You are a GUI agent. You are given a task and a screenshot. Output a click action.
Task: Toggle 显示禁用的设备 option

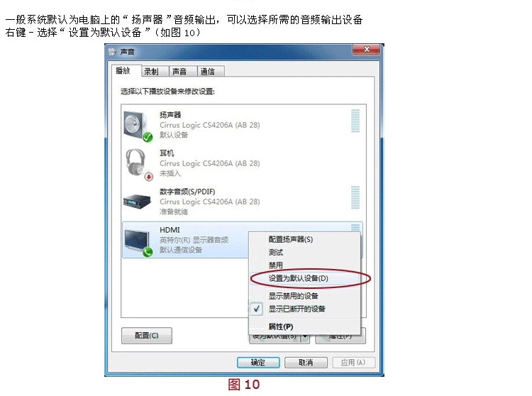click(294, 296)
